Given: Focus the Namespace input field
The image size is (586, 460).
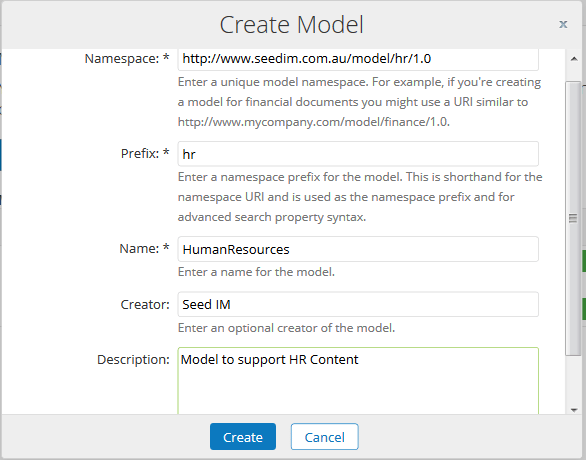Looking at the screenshot, I should 358,59.
